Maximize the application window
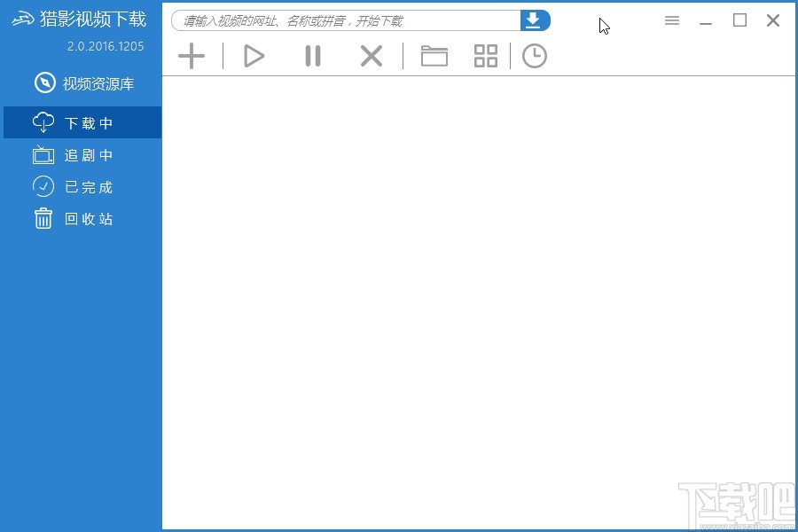 (x=739, y=20)
